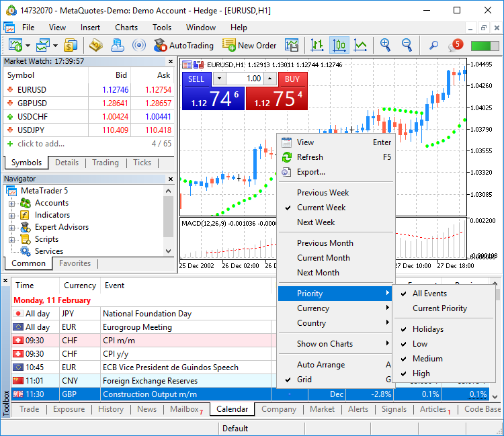Expand the Accounts tree node
The image size is (504, 436).
11,203
